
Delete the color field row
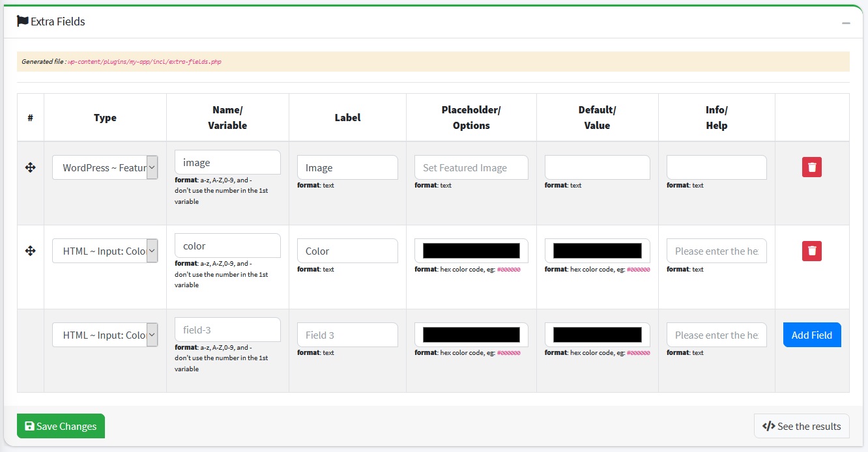coord(811,251)
